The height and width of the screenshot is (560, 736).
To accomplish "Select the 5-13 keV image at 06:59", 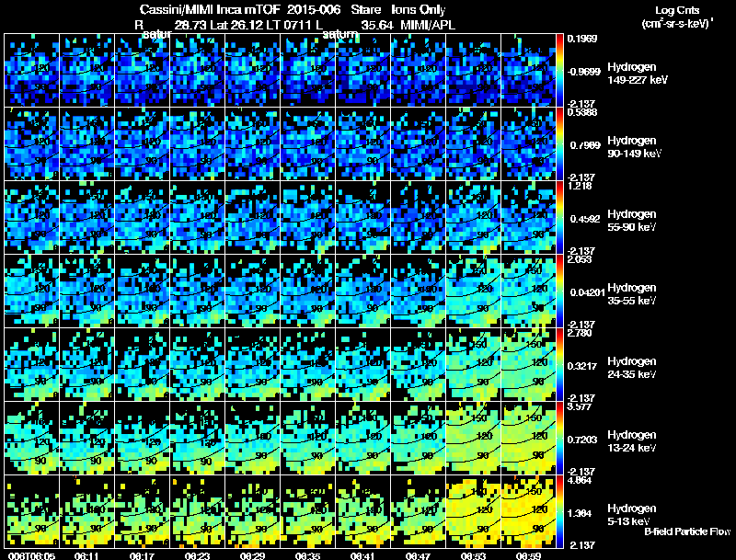I will coord(528,512).
